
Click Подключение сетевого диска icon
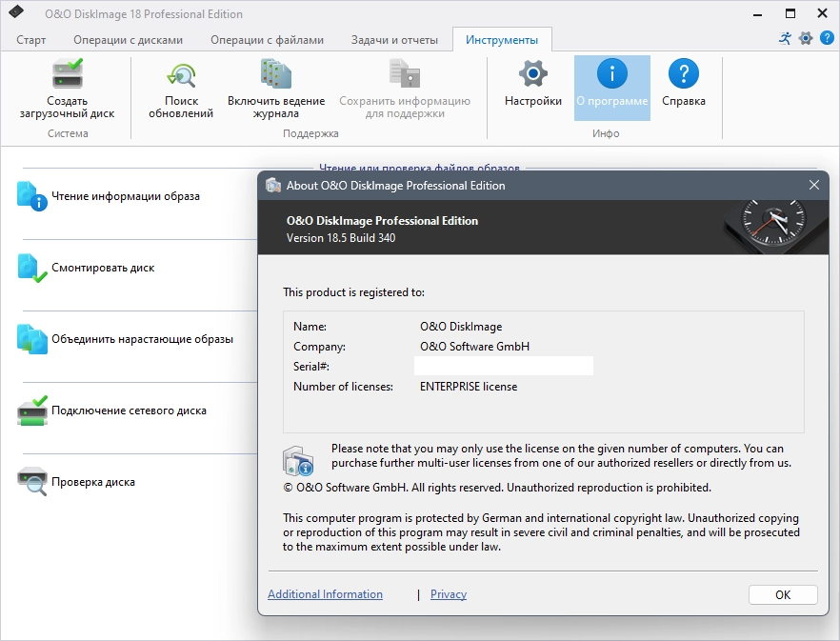point(32,411)
